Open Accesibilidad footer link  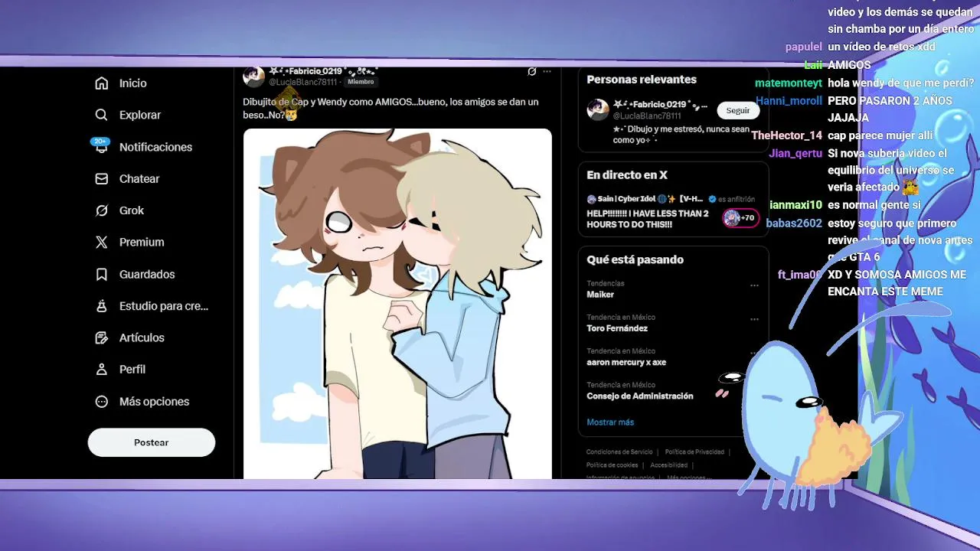668,465
